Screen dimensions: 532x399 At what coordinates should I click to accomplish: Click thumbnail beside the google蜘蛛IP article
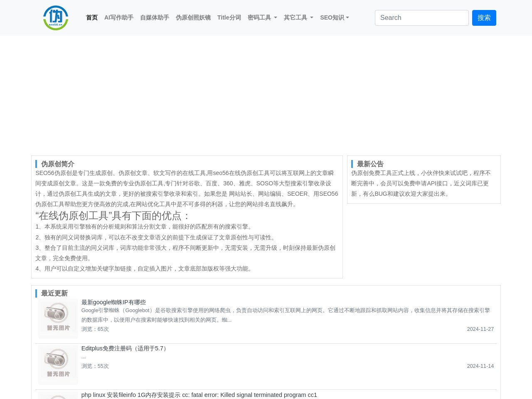58,318
